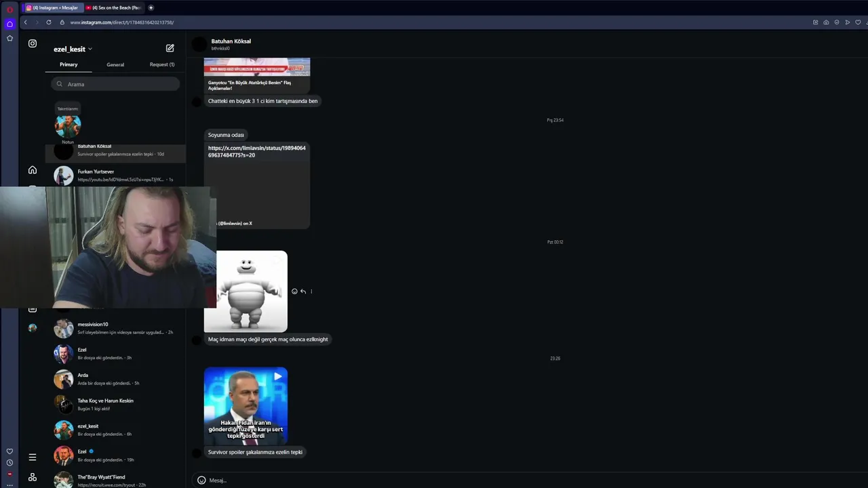The height and width of the screenshot is (488, 868).
Task: Open your note avatar under Takımlarım
Action: 68,126
